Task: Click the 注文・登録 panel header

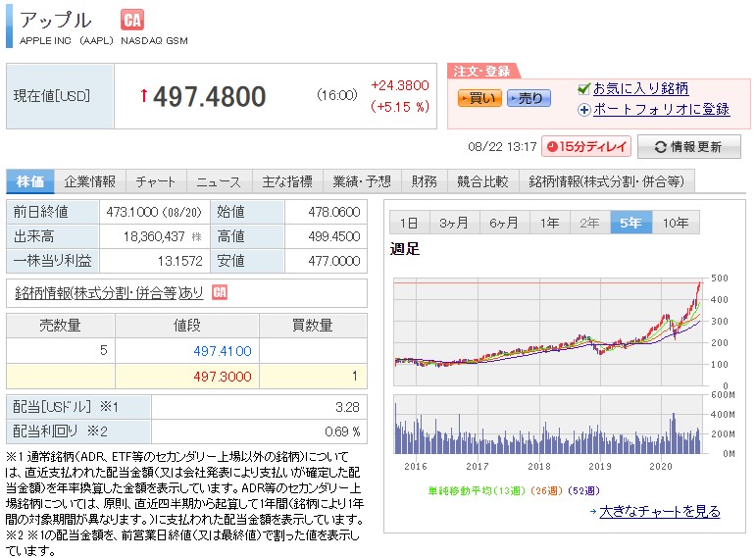Action: (482, 72)
